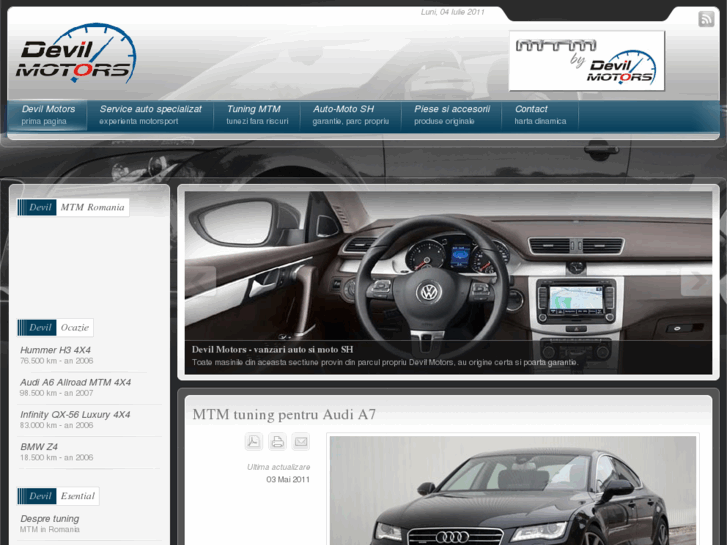Open Infinity QX-56 Luxury 4X4 listing
The width and height of the screenshot is (727, 545).
pos(75,415)
